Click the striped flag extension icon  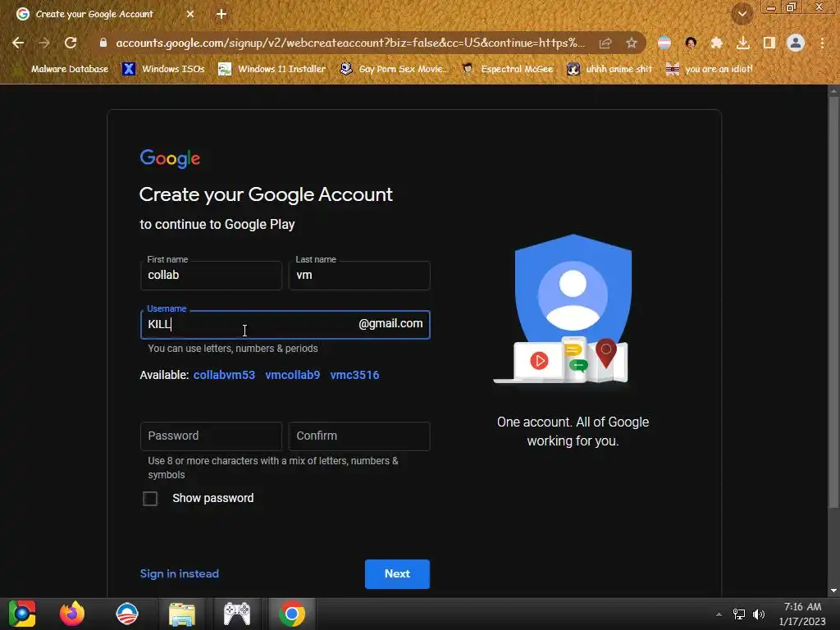[x=664, y=43]
